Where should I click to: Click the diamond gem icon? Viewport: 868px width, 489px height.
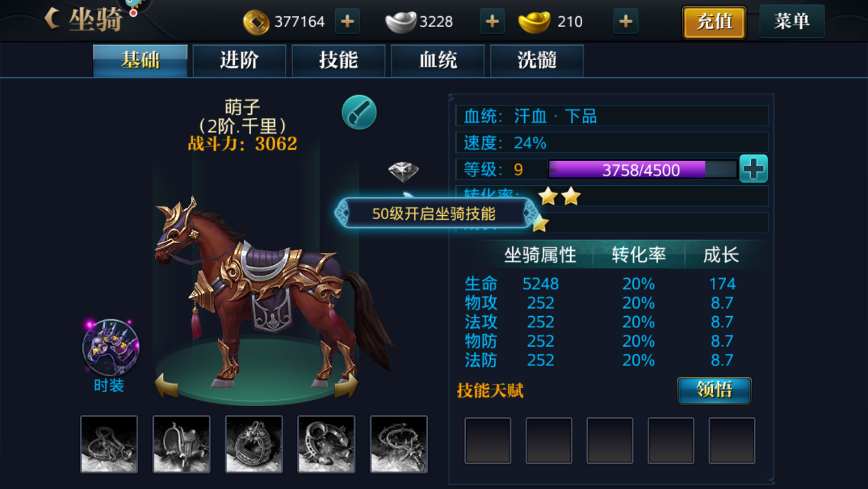click(x=403, y=171)
